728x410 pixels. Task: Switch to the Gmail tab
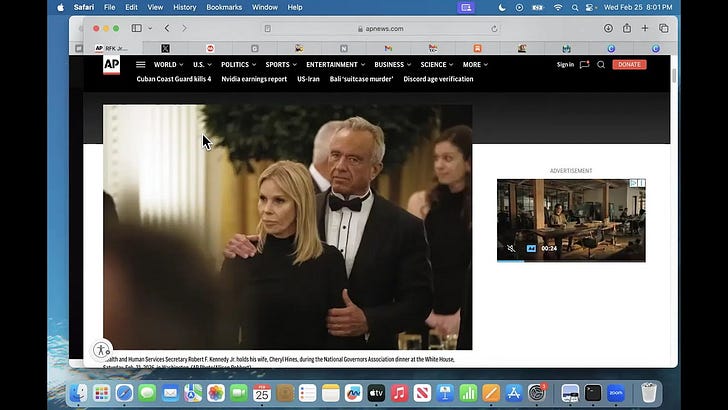[x=388, y=48]
